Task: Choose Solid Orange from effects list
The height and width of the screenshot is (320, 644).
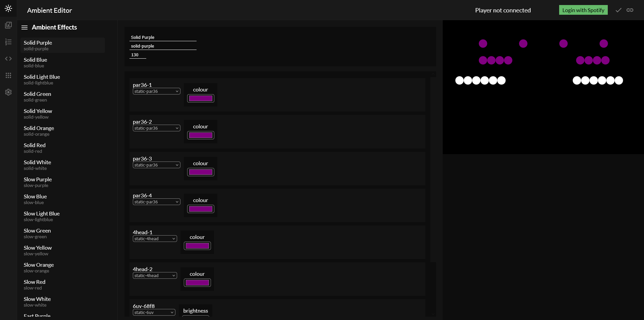Action: pyautogui.click(x=39, y=131)
